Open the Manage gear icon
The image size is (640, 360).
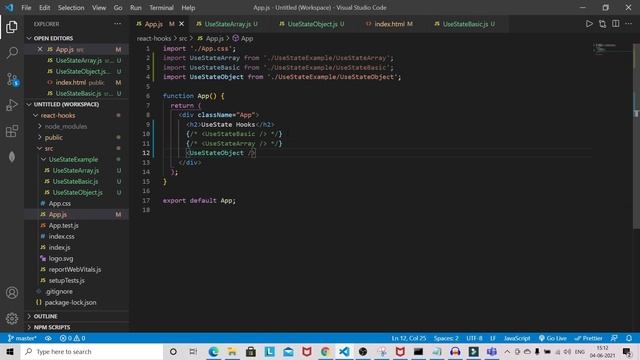[x=12, y=318]
